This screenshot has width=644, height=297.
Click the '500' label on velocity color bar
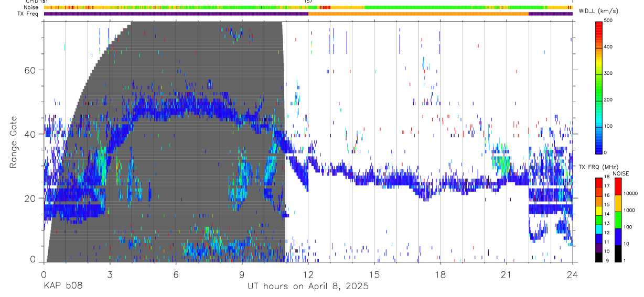click(609, 20)
